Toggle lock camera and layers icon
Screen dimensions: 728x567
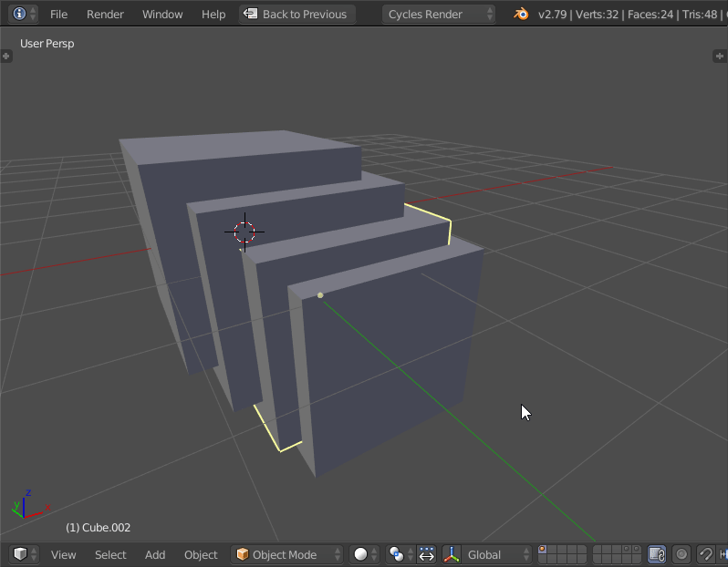pos(657,554)
